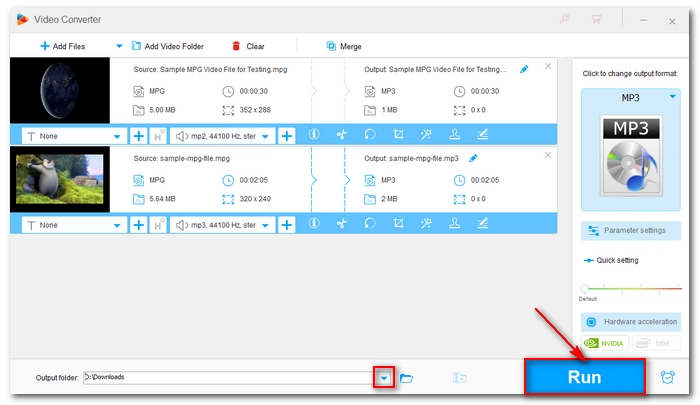Add subtitle to sample-mpg-file video

[x=138, y=225]
